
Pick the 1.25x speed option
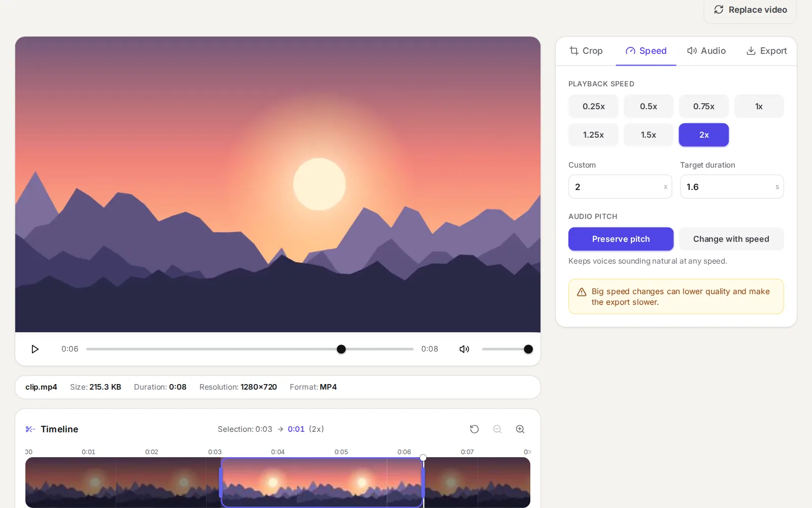(x=593, y=135)
